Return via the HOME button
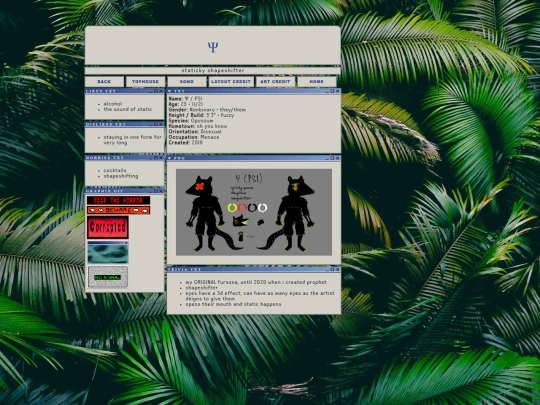 pyautogui.click(x=316, y=82)
